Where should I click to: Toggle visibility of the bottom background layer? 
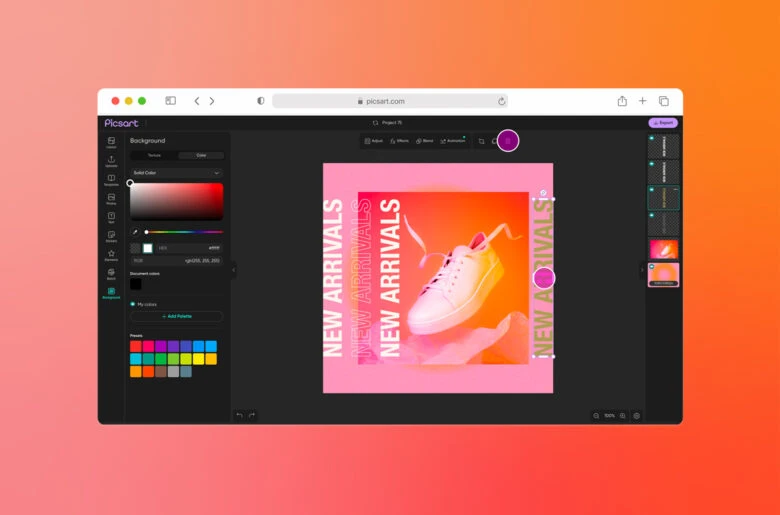coord(651,267)
